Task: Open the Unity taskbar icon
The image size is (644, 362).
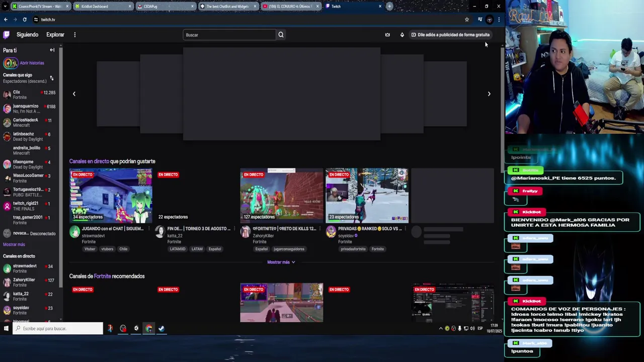Action: [136, 328]
